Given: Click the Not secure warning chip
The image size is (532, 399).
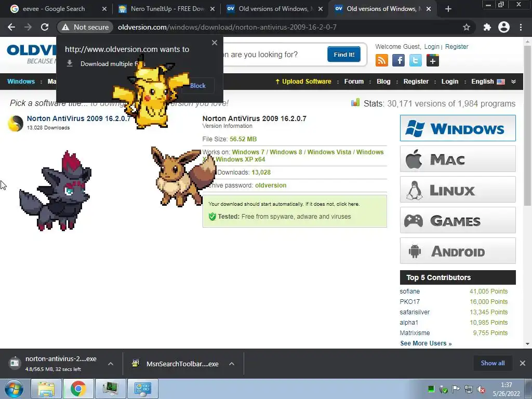Looking at the screenshot, I should (85, 27).
